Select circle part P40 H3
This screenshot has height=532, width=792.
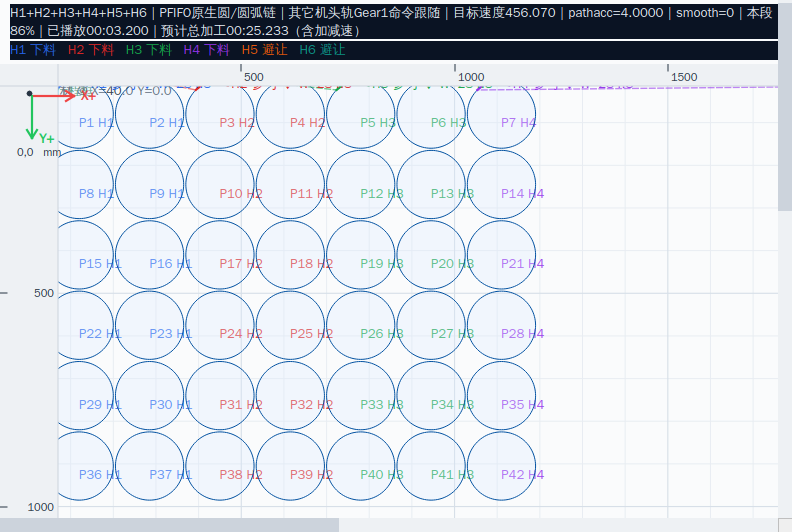tap(361, 466)
